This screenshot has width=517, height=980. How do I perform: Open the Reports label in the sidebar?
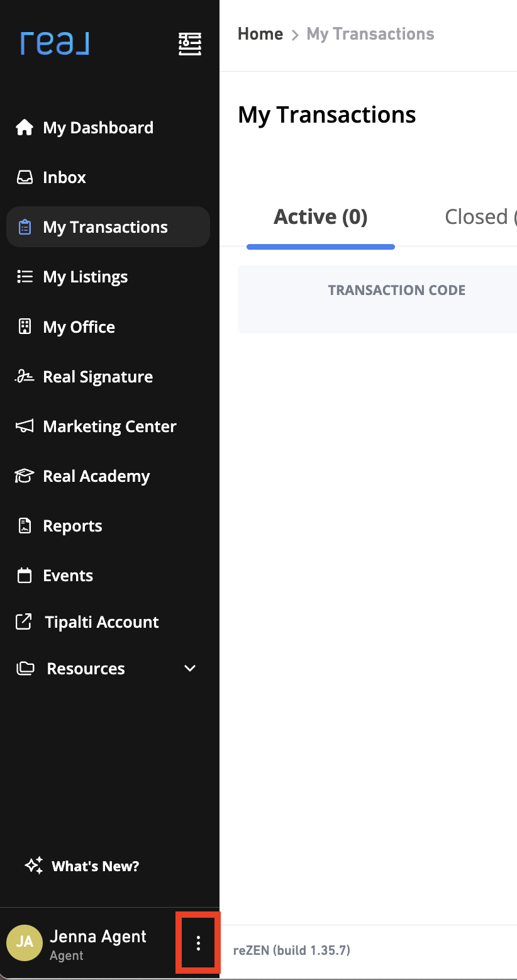(72, 526)
